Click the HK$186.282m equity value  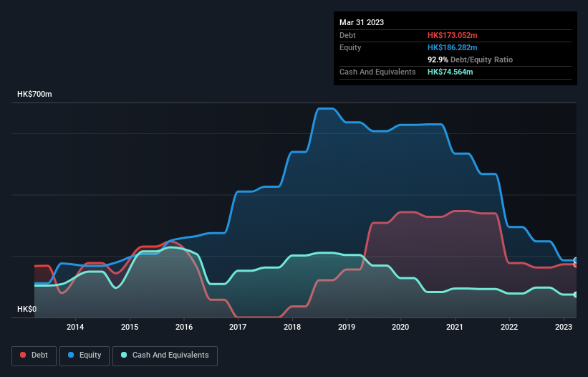[x=452, y=47]
